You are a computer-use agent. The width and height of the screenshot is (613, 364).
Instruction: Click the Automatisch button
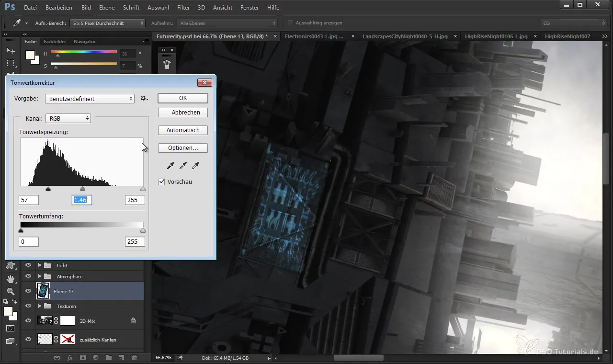click(183, 130)
